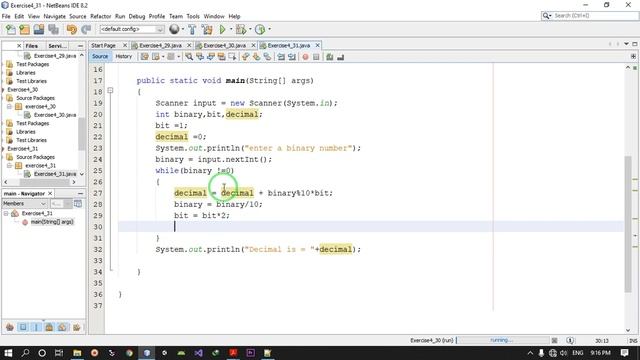Click the Debug Project toolbar icon
The width and height of the screenshot is (640, 360).
(241, 29)
